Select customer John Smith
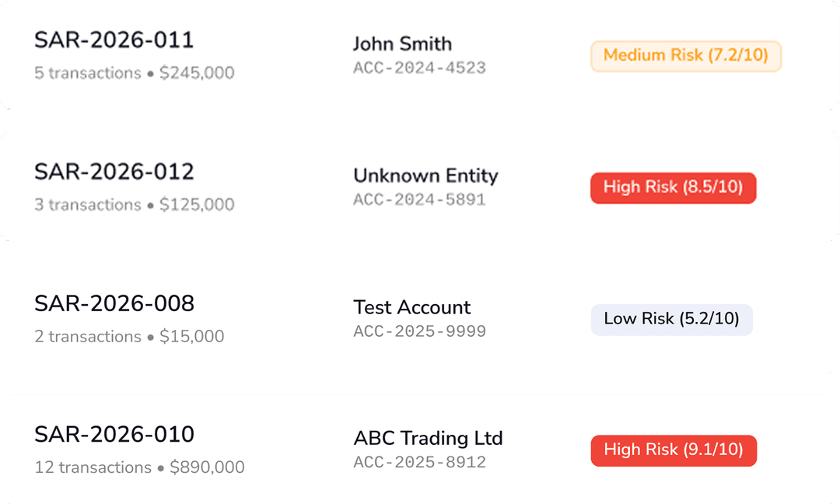 [402, 44]
